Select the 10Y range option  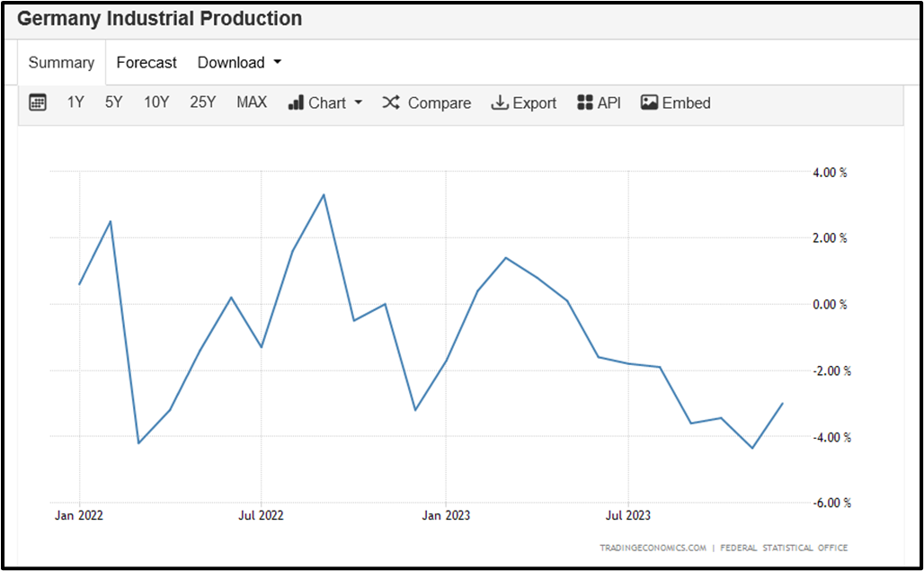pos(156,103)
